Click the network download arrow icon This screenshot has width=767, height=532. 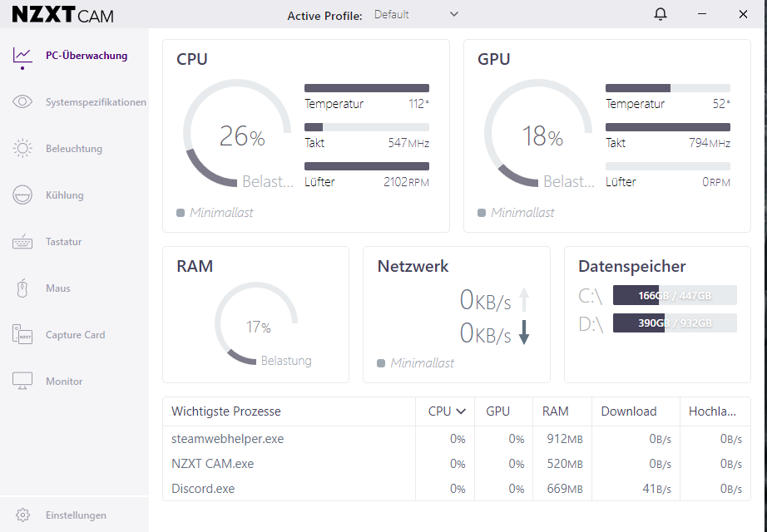pos(524,332)
